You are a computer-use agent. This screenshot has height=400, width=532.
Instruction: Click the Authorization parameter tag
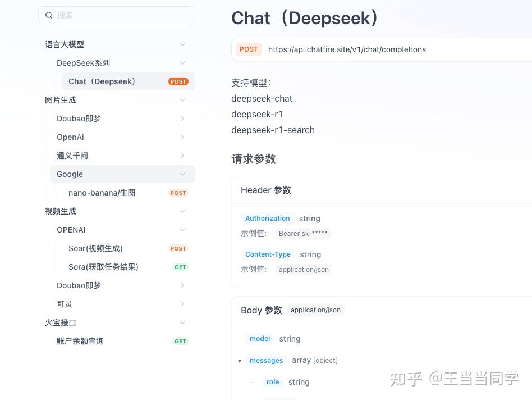point(267,219)
